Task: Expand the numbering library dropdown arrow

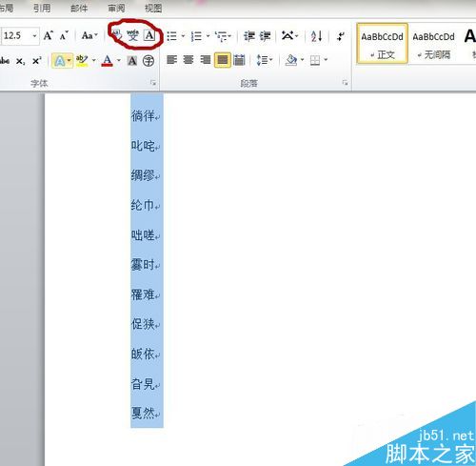Action: pyautogui.click(x=208, y=36)
